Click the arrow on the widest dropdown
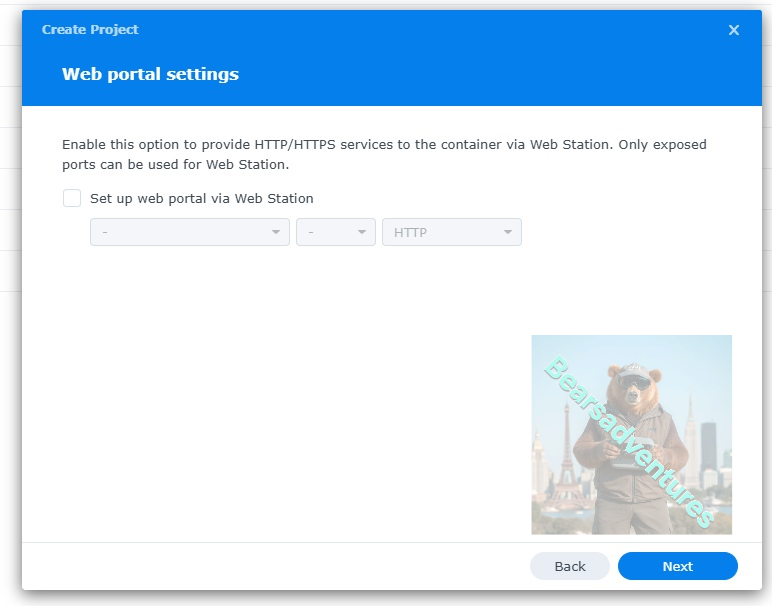 point(276,232)
